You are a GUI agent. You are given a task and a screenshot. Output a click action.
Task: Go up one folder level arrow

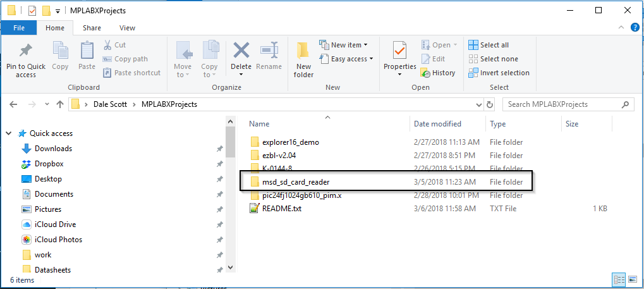coord(60,104)
